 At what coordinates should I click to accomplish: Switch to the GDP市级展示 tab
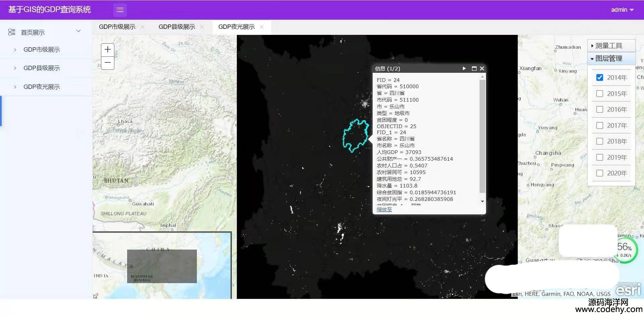pos(117,27)
